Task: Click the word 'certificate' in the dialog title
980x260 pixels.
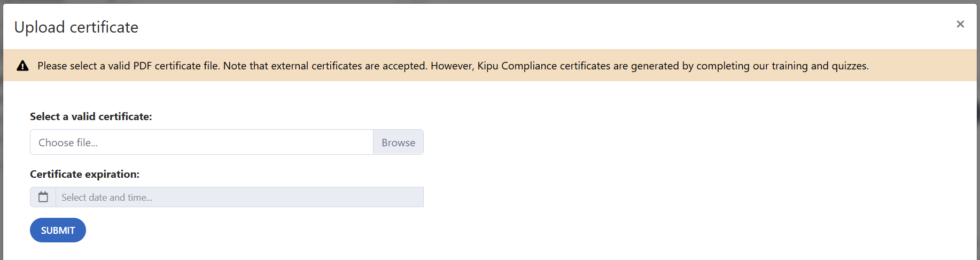Action: 104,27
